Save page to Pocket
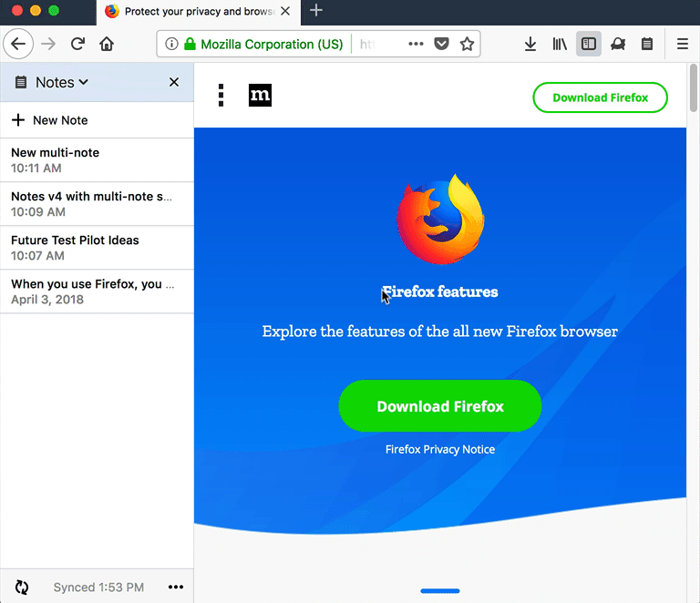700x603 pixels. [x=441, y=44]
